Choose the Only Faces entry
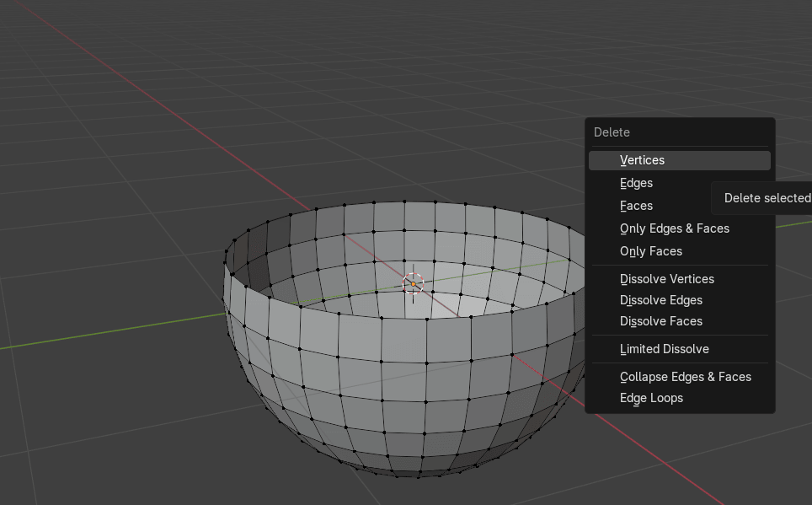Image resolution: width=812 pixels, height=505 pixels. [x=650, y=251]
